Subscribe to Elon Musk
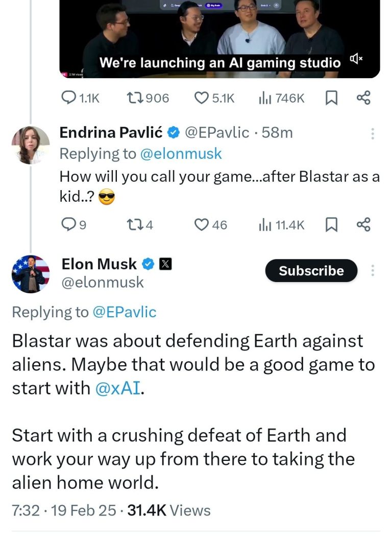 click(x=311, y=271)
